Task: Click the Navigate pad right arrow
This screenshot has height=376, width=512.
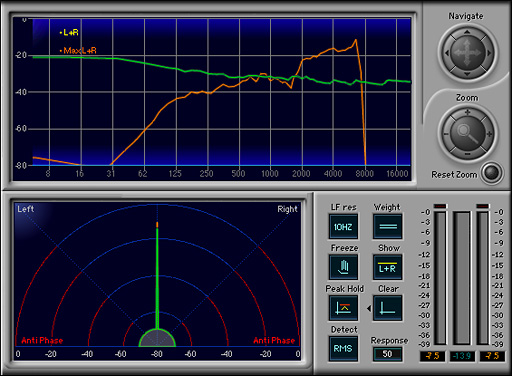Action: [489, 53]
